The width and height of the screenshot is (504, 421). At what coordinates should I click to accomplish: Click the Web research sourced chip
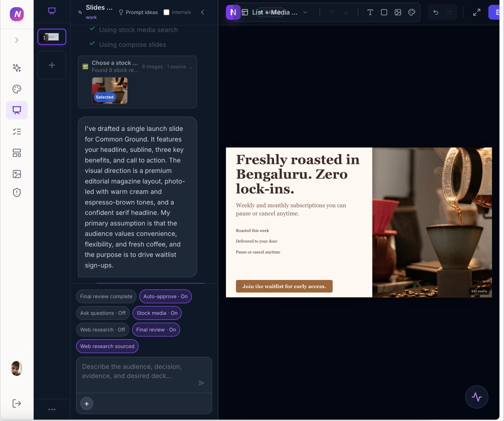point(107,346)
